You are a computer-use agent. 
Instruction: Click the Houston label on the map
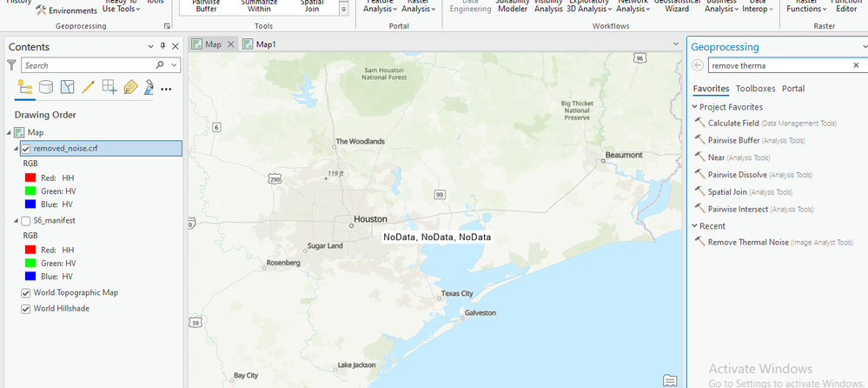(x=370, y=219)
